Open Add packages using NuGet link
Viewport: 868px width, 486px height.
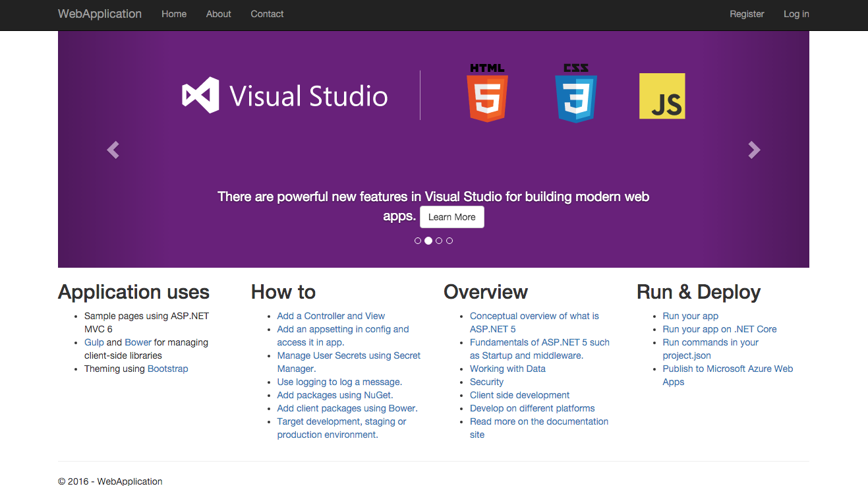(335, 395)
